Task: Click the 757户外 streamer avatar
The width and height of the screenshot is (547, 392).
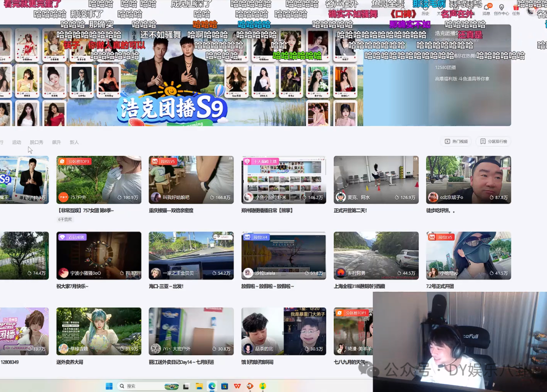Action: (63, 198)
